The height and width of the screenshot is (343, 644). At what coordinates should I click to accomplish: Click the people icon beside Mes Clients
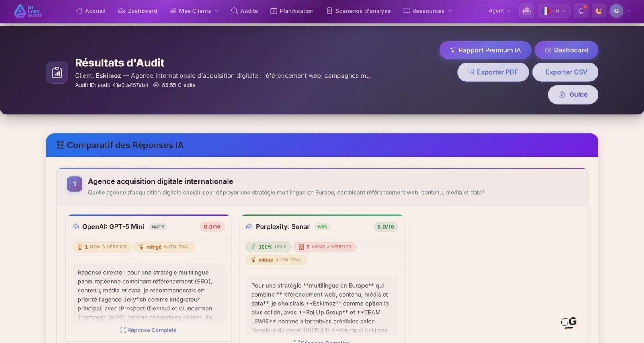pos(173,11)
